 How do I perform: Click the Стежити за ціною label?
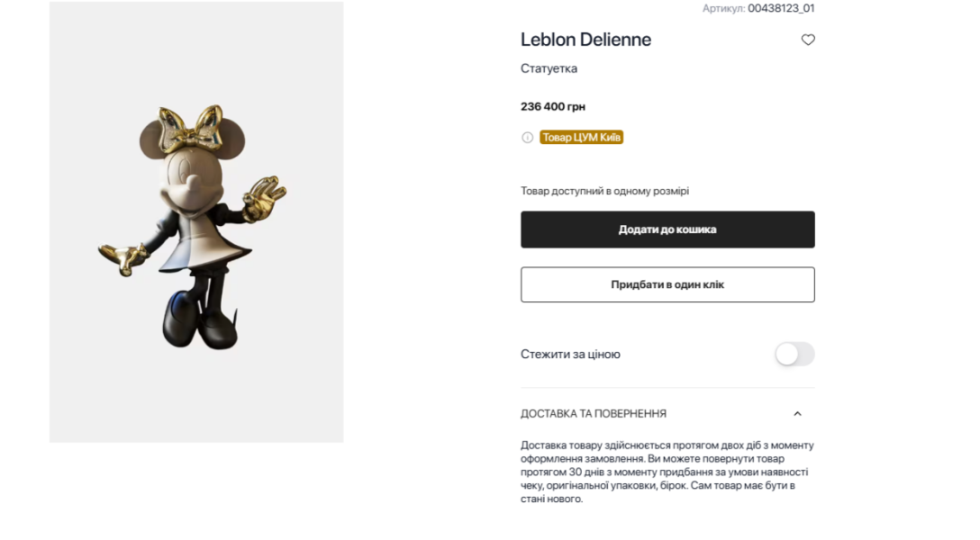pos(570,355)
